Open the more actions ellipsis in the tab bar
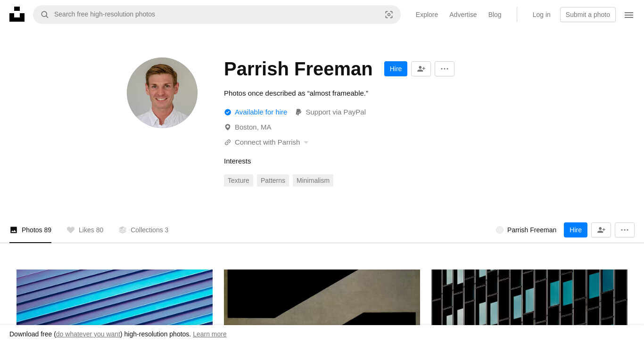 (625, 230)
